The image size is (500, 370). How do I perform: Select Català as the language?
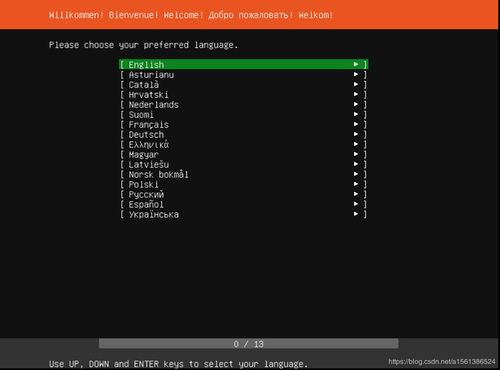coord(243,85)
